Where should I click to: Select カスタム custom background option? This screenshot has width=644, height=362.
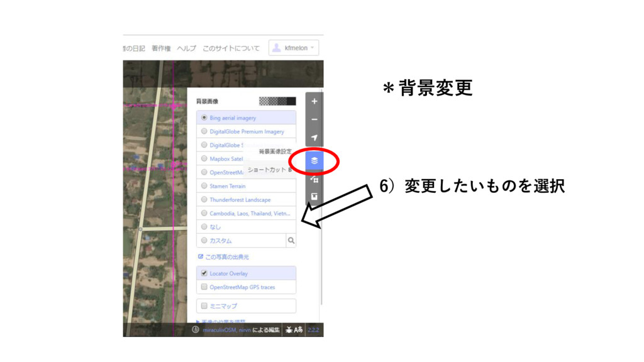tap(241, 241)
